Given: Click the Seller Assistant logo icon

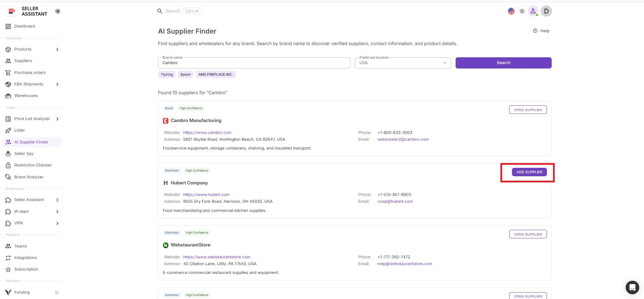Looking at the screenshot, I should [x=12, y=11].
